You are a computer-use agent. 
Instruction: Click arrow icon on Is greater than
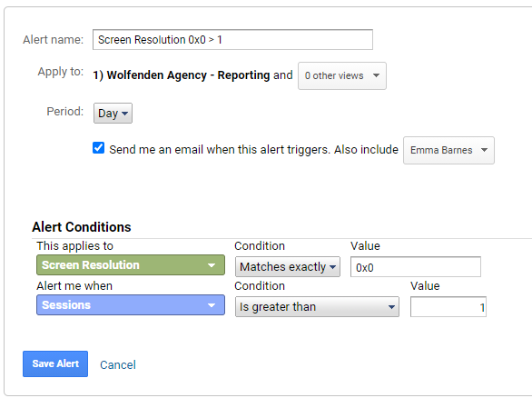click(391, 307)
